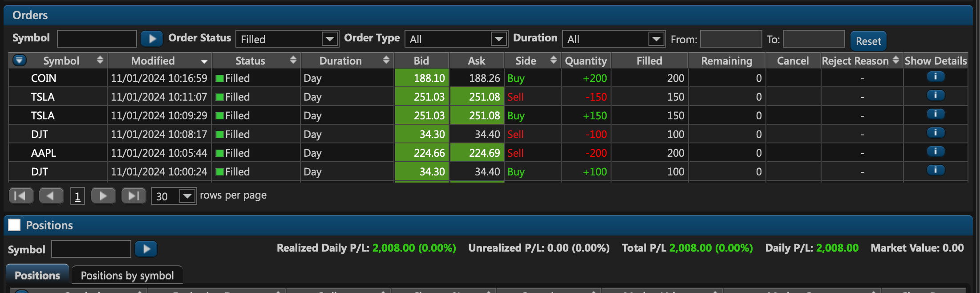
Task: Sort orders by Side column
Action: tap(553, 60)
